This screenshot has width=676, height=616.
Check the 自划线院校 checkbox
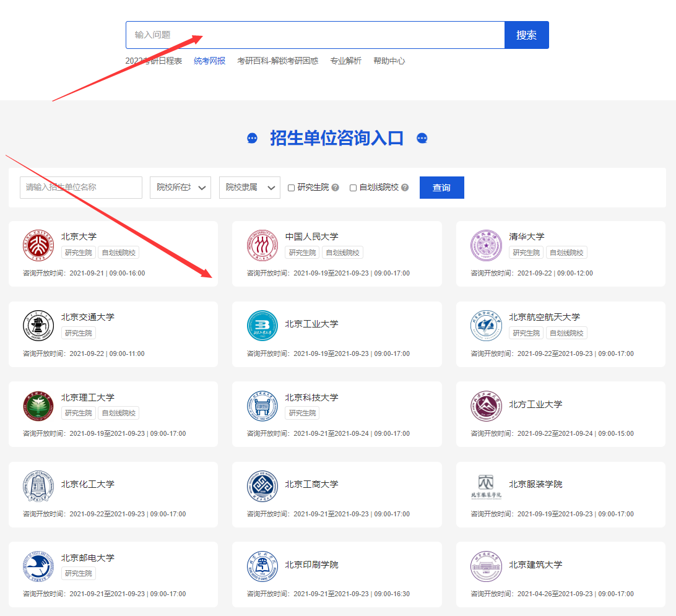click(353, 188)
